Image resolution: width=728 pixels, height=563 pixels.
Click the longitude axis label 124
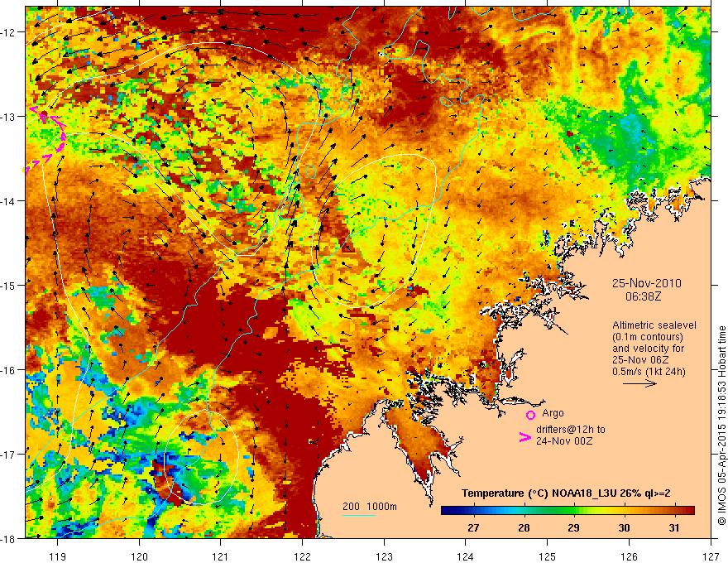466,556
